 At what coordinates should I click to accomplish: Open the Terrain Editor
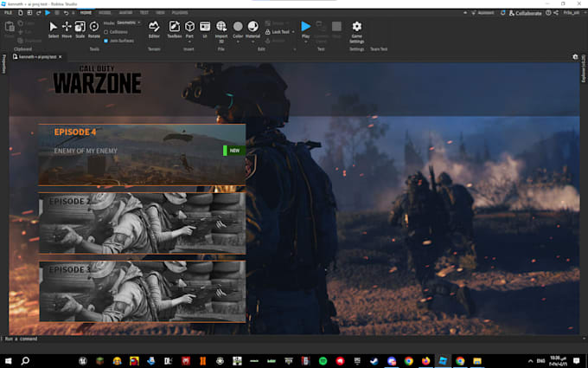point(154,29)
